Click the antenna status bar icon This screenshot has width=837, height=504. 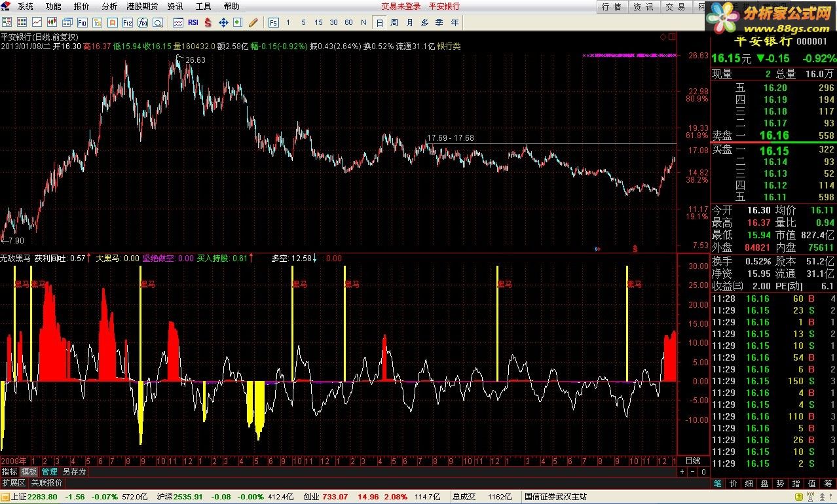810,497
